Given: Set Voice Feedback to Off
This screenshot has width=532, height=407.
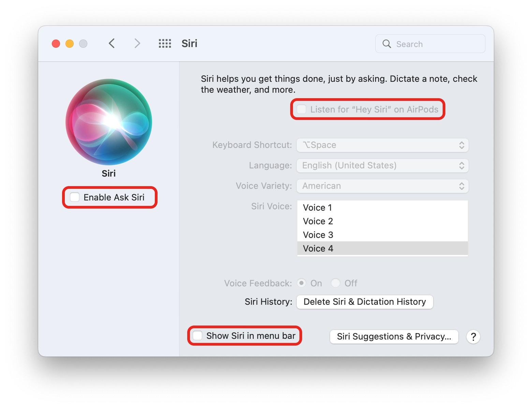Looking at the screenshot, I should pos(336,283).
